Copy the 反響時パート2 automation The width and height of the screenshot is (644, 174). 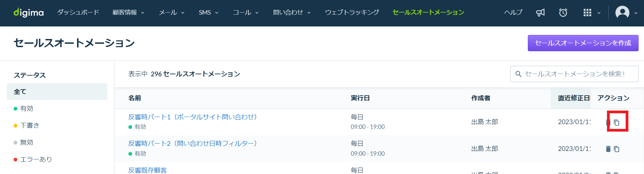616,149
